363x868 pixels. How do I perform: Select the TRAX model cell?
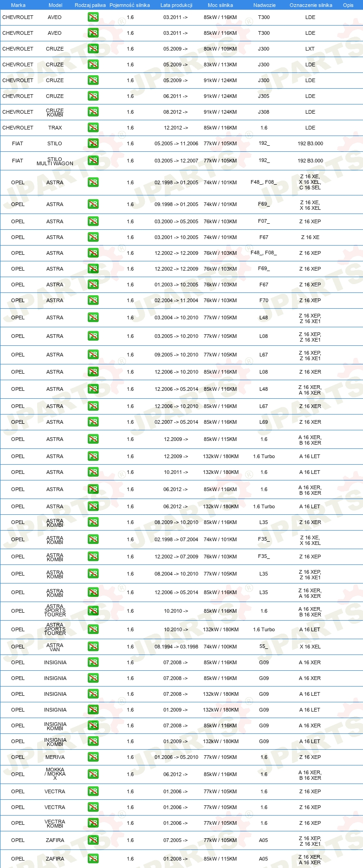click(55, 128)
